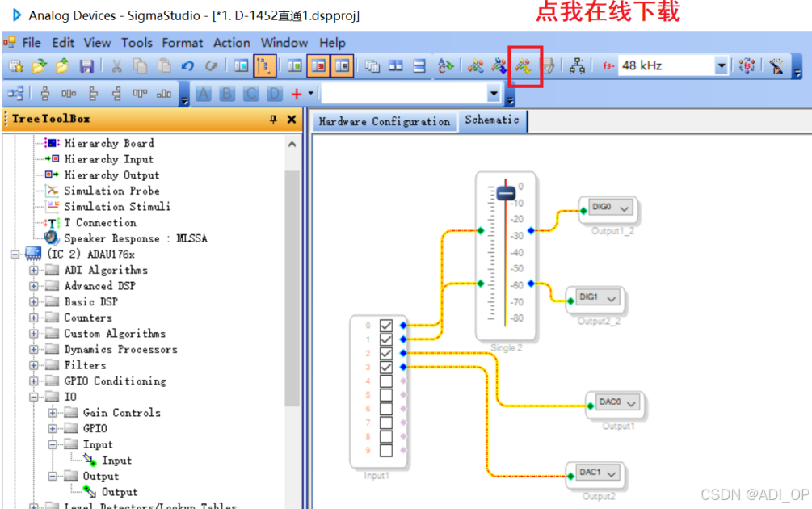Click the hierarchy network diagram icon

pyautogui.click(x=577, y=65)
